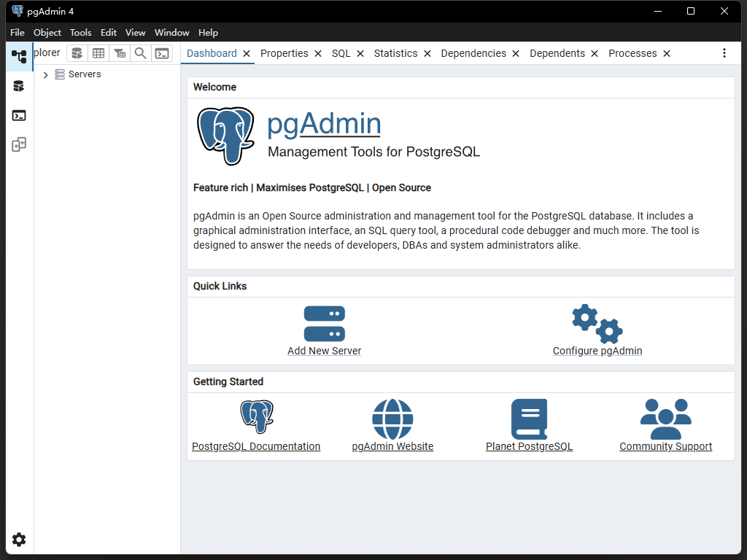Click the Search Objects magnifier icon
747x560 pixels.
click(141, 53)
